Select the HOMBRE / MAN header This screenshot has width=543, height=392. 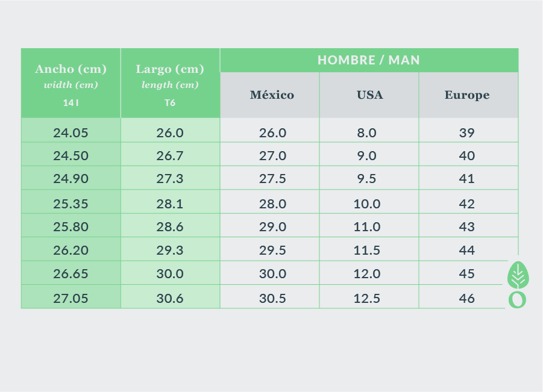pyautogui.click(x=369, y=60)
